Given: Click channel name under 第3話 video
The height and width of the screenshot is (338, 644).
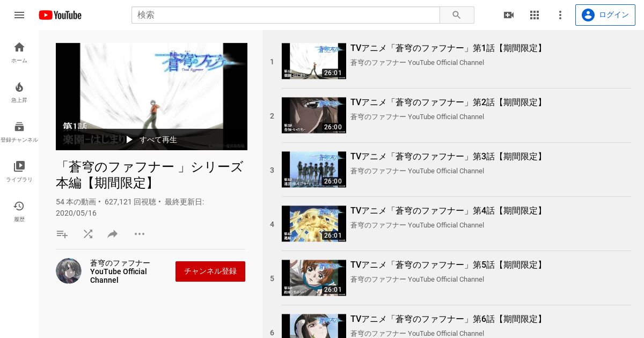Looking at the screenshot, I should coord(417,171).
